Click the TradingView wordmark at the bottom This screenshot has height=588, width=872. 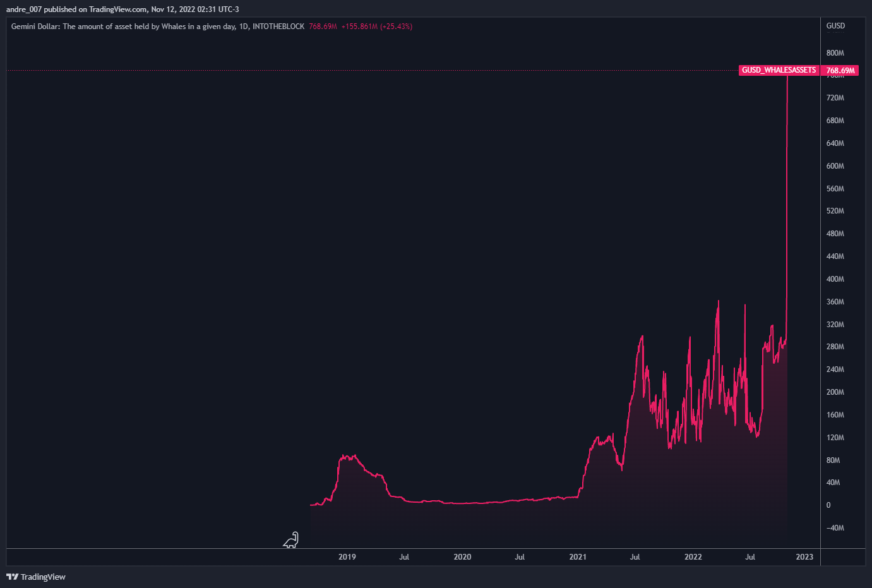pyautogui.click(x=43, y=577)
